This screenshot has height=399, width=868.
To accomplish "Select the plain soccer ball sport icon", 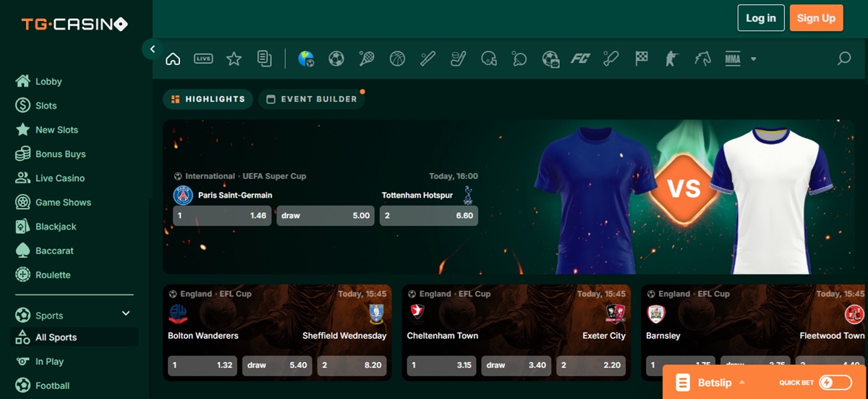I will [336, 59].
